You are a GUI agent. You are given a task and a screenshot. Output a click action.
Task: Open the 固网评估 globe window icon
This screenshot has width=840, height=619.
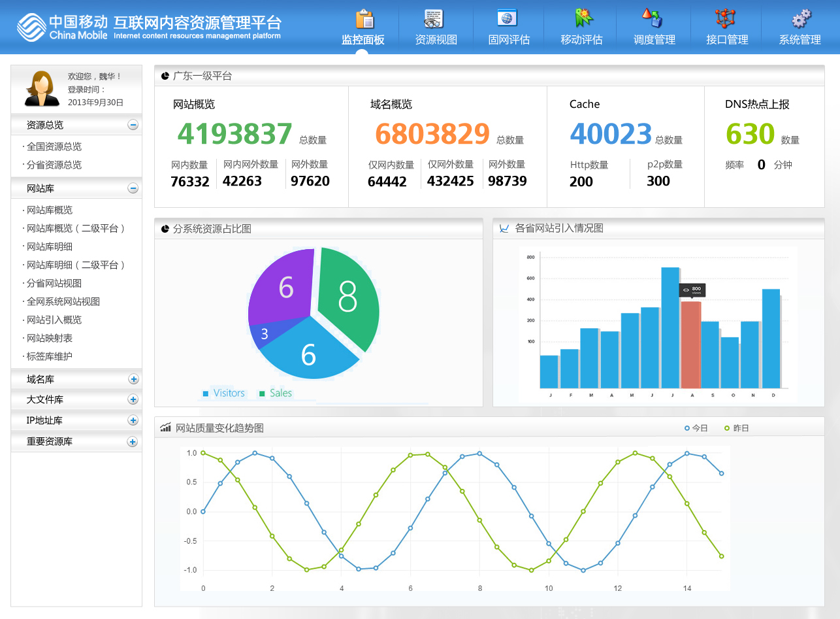point(507,18)
